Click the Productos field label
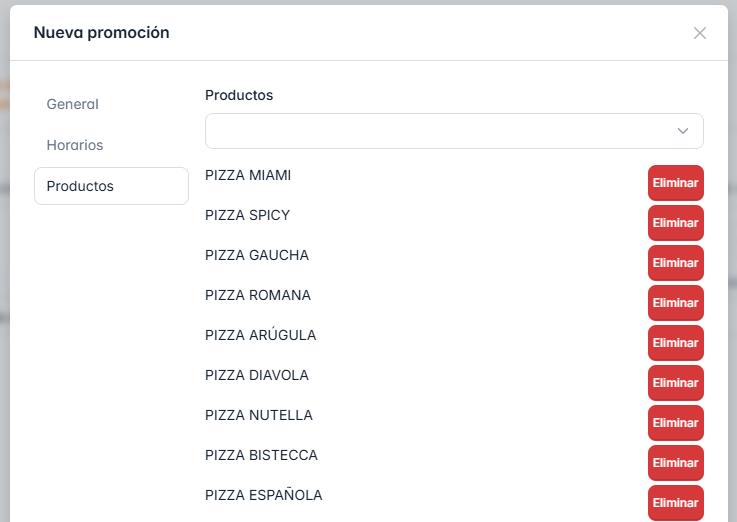737x522 pixels. coord(239,95)
